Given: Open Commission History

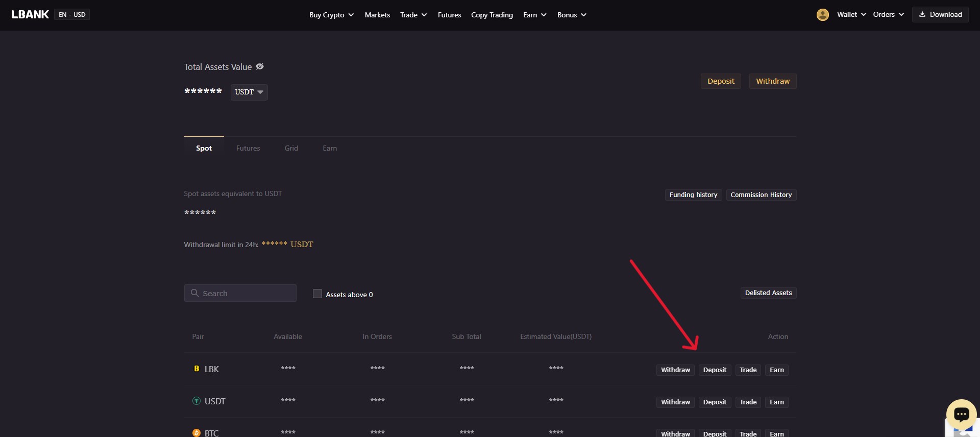Looking at the screenshot, I should pos(761,195).
